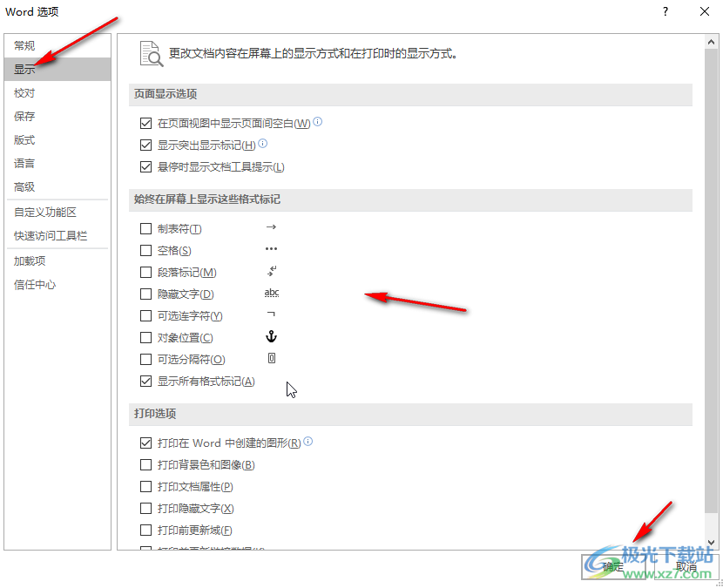Click the vertical scrollbar thumb

[x=711, y=280]
